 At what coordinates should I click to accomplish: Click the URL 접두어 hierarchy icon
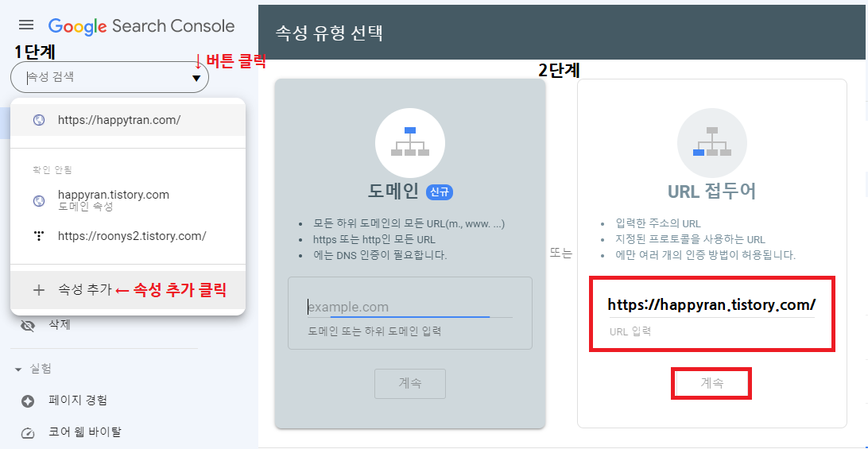coord(712,141)
